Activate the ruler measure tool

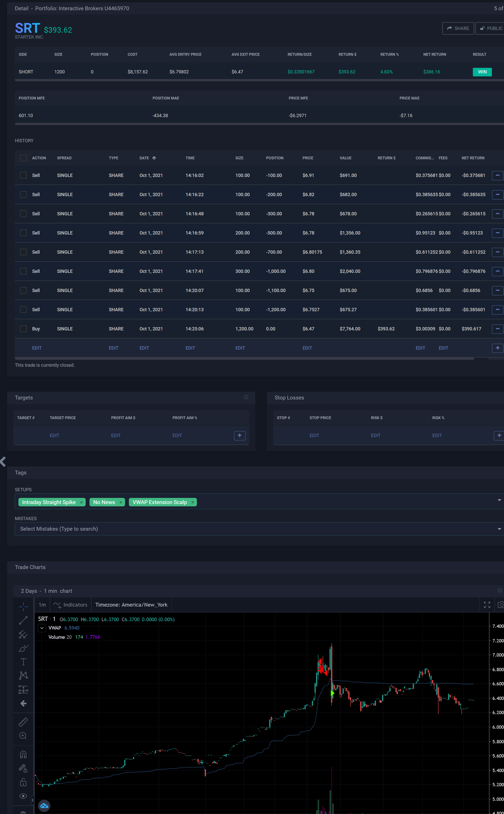tap(23, 722)
